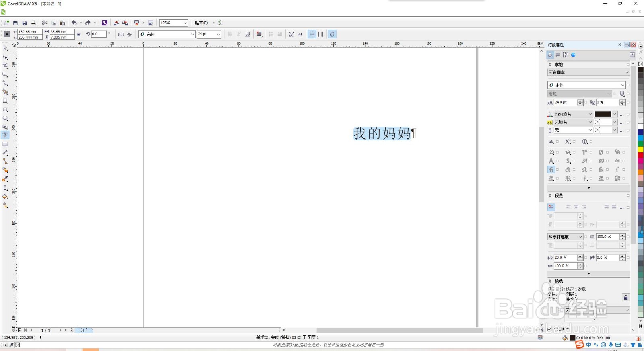644x351 pixels.
Task: Select the Polygon tool
Action: pyautogui.click(x=5, y=118)
